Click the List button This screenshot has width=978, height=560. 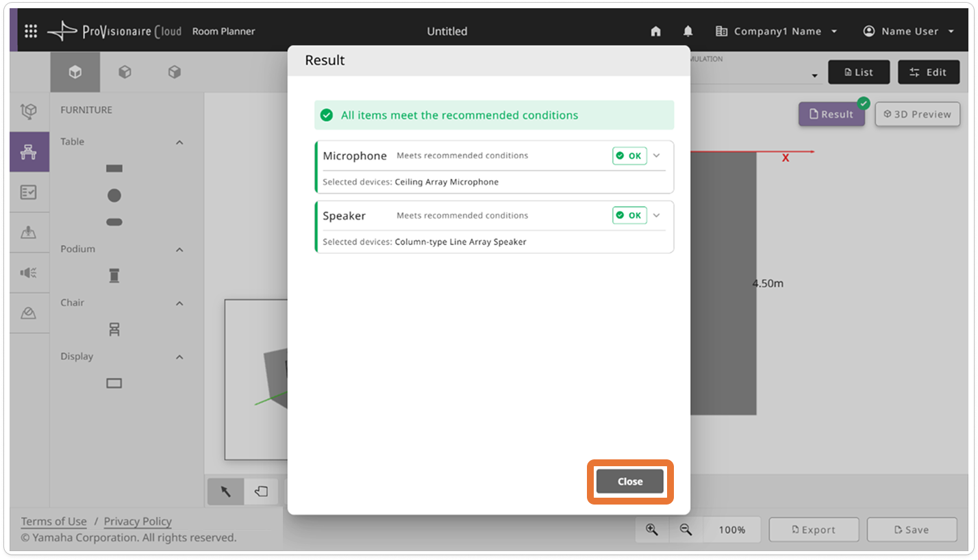pyautogui.click(x=859, y=72)
